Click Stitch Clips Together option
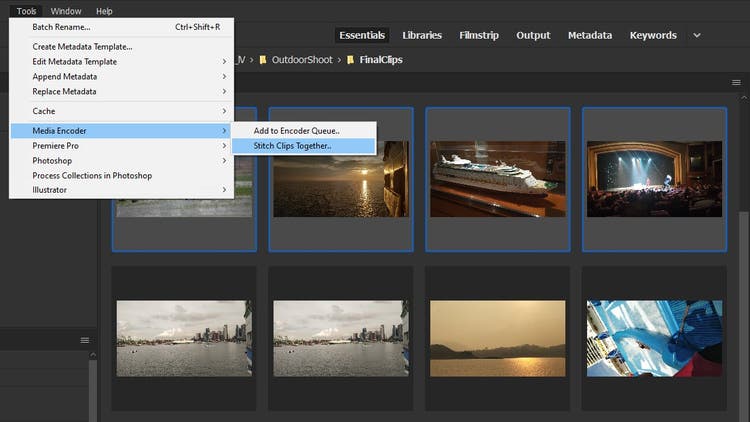750x422 pixels. pyautogui.click(x=304, y=146)
